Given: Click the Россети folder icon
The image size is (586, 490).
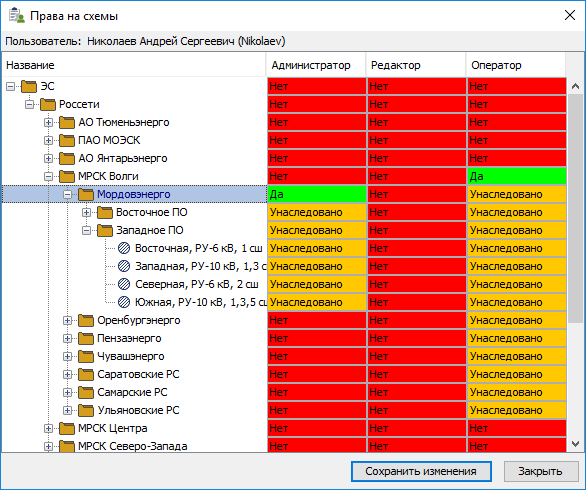Looking at the screenshot, I should (48, 104).
